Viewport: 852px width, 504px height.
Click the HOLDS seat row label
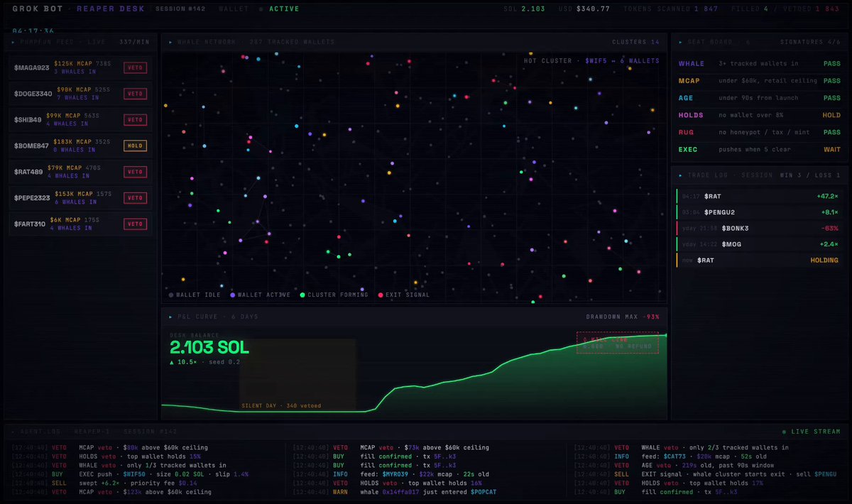[x=692, y=115]
